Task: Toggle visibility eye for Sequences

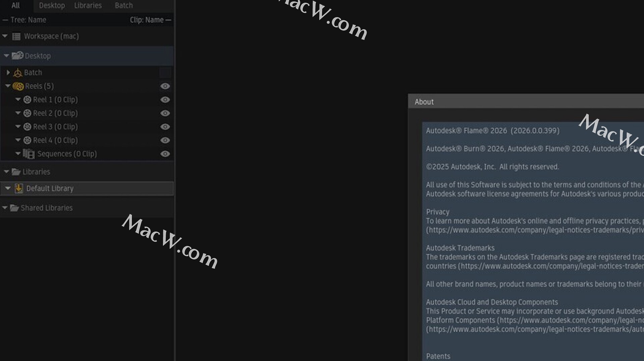Action: 165,154
